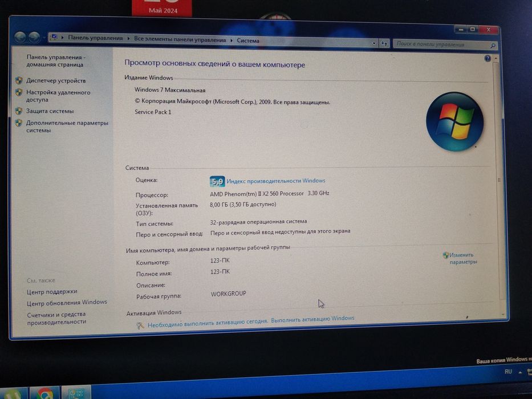Click 123-ПК next to Компьютер
The width and height of the screenshot is (532, 399).
click(220, 260)
